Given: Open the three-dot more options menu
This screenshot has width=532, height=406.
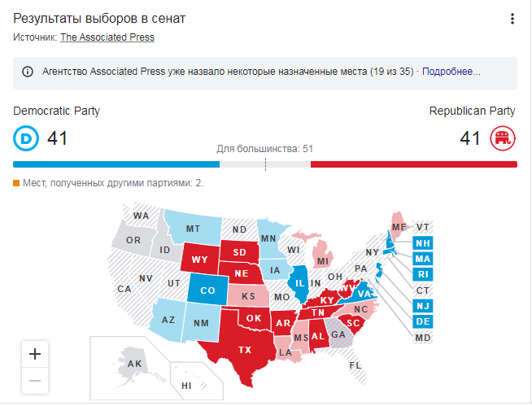Looking at the screenshot, I should (512, 20).
